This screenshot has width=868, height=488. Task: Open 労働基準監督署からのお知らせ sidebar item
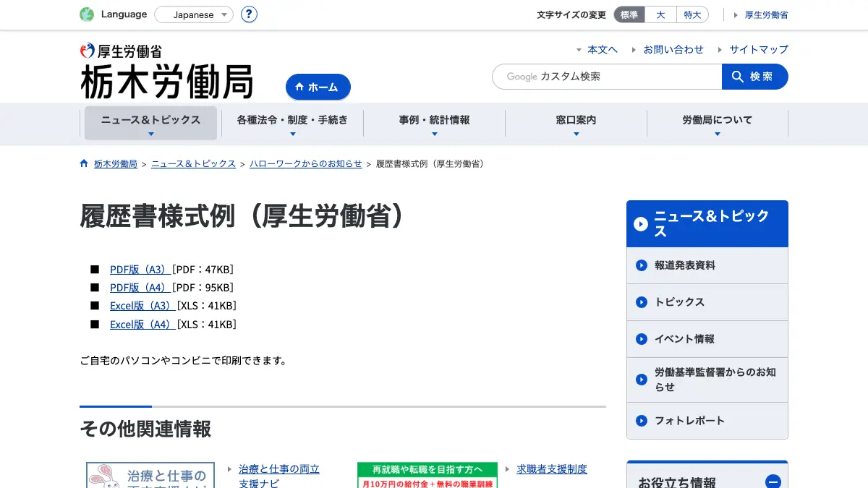pos(707,380)
